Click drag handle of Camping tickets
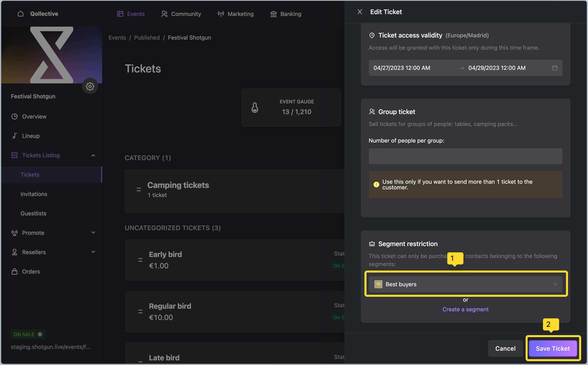The width and height of the screenshot is (588, 365). 139,190
